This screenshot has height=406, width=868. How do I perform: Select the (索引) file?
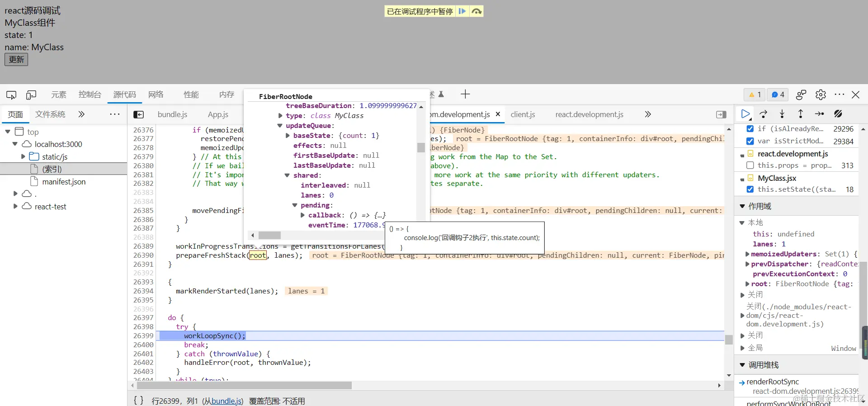pos(52,169)
